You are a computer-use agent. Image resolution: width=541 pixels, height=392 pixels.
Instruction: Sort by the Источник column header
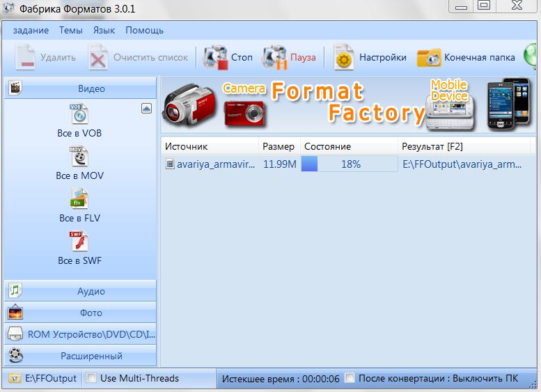[210, 146]
